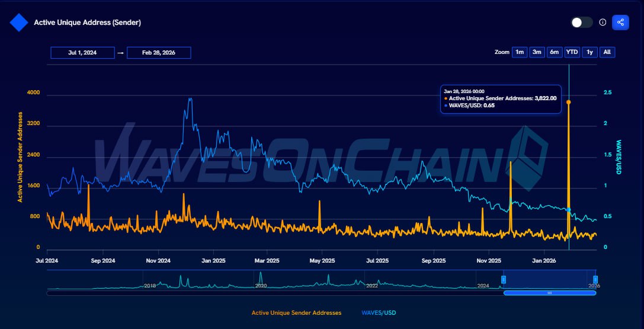Click the end date field Feb 28, 2026
644x329 pixels.
pos(159,53)
